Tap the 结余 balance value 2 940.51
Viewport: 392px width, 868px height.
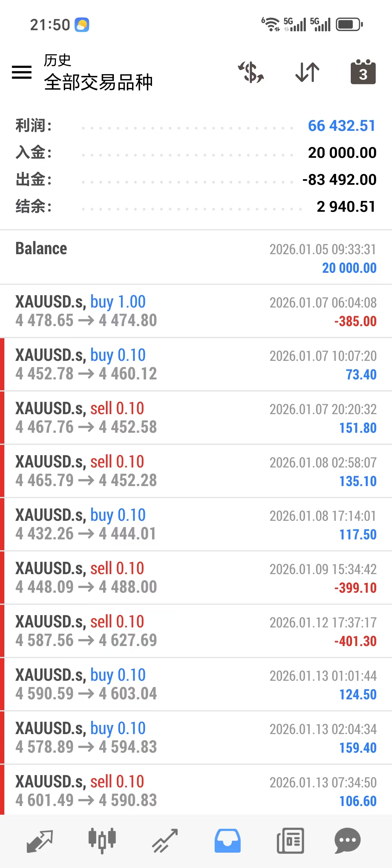(x=346, y=206)
